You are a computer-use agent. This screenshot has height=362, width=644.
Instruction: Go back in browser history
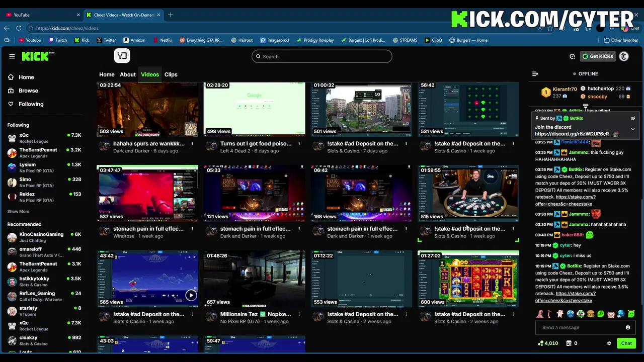[7, 28]
